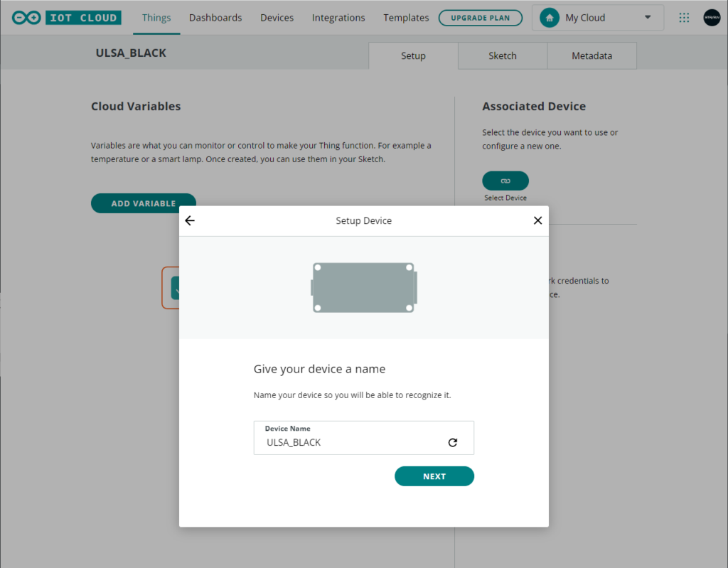
Task: Open the Templates page
Action: tap(406, 18)
